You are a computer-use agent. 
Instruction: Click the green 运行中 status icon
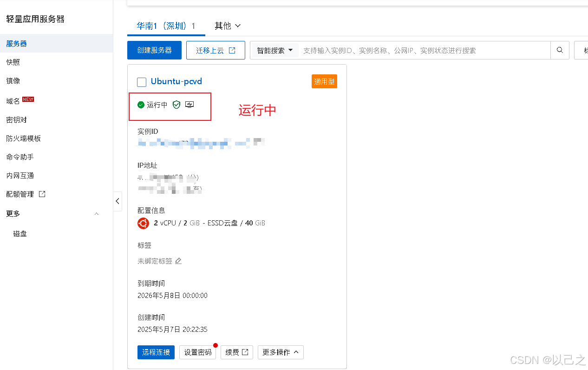coord(141,105)
